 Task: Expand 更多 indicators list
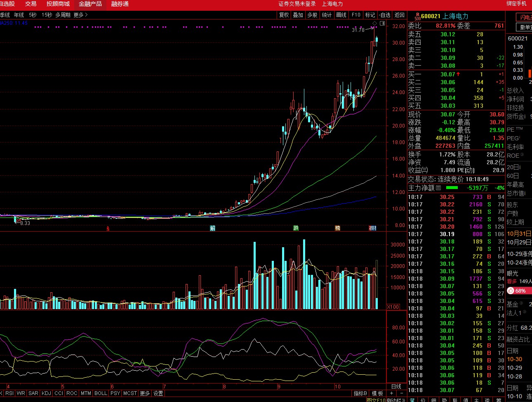click(x=145, y=393)
